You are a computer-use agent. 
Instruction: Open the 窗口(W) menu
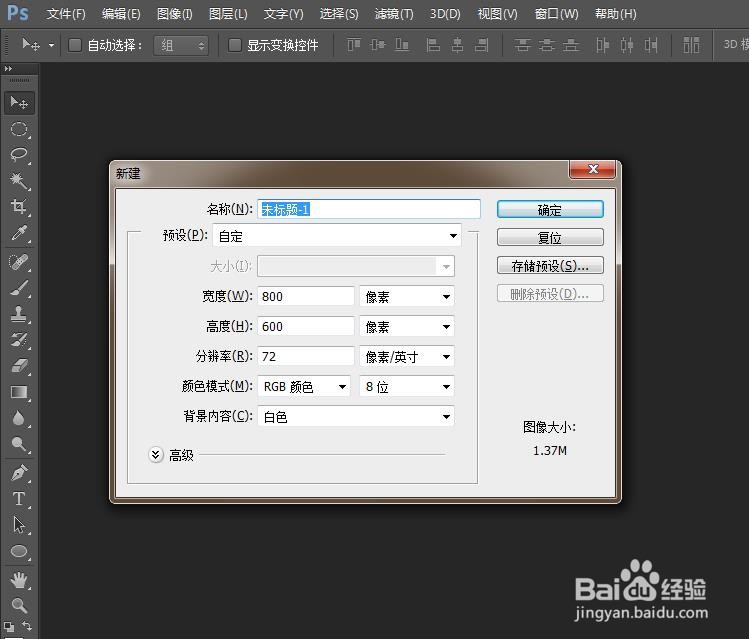click(556, 14)
